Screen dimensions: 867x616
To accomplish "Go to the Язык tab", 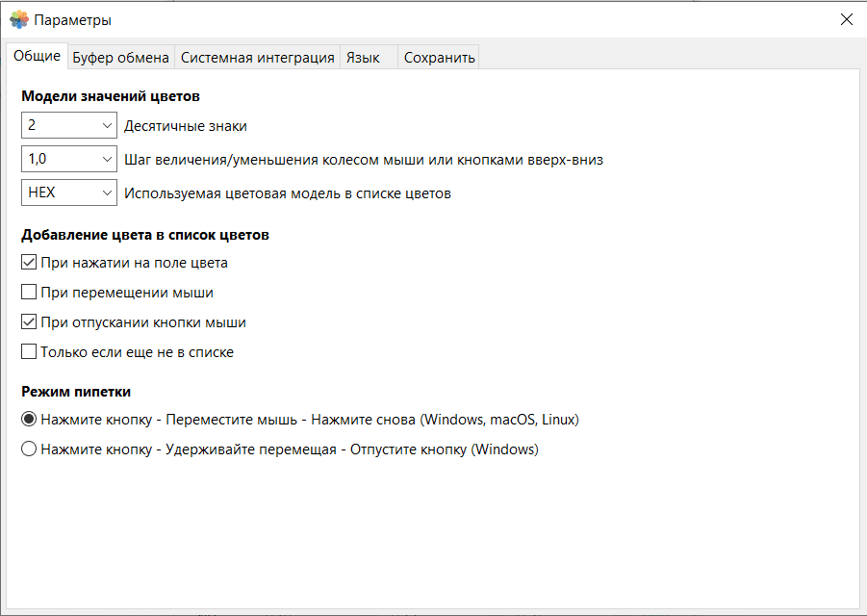I will coord(363,58).
